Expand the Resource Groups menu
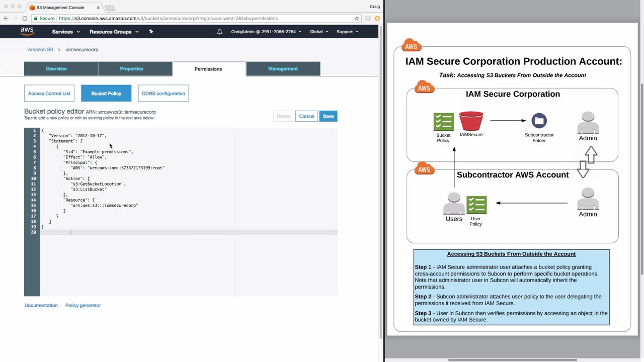644x362 pixels. 114,32
